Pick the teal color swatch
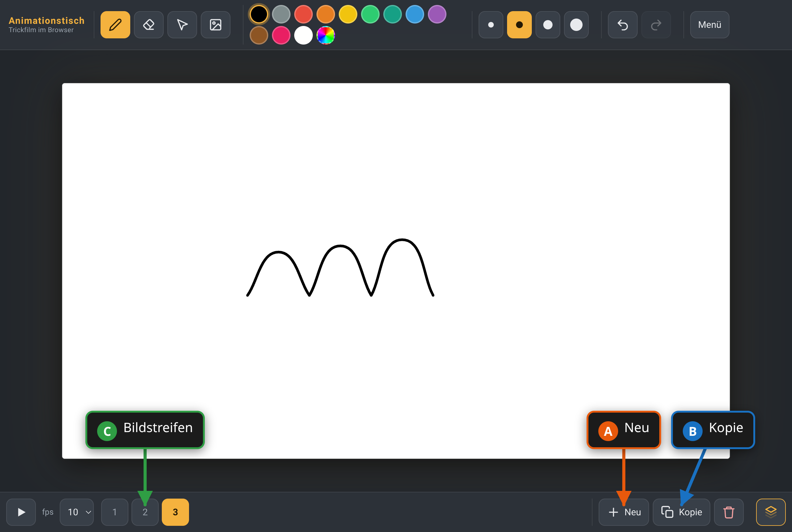 393,14
